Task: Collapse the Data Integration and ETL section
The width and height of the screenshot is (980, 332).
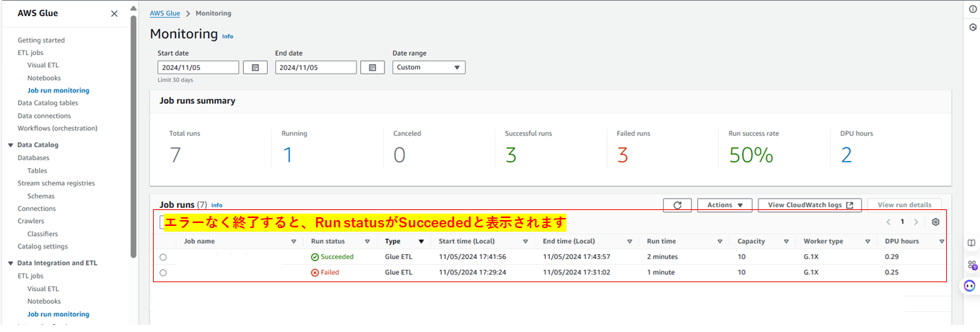Action: point(10,263)
